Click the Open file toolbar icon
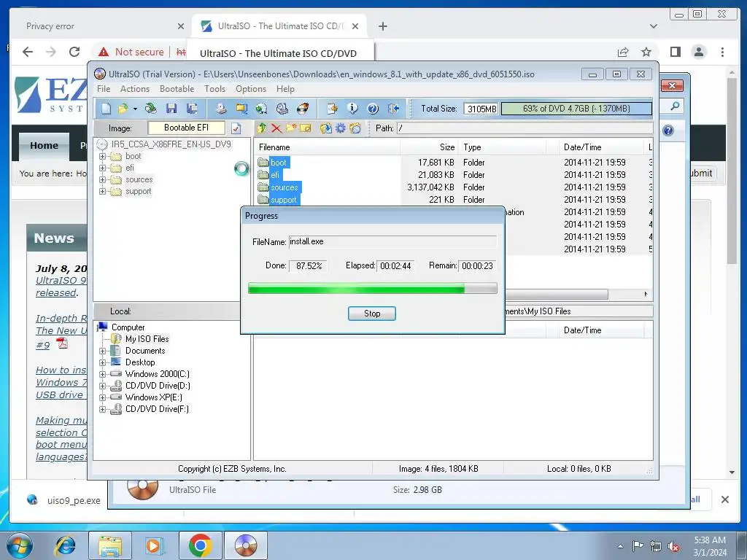Image resolution: width=747 pixels, height=560 pixels. click(x=123, y=109)
